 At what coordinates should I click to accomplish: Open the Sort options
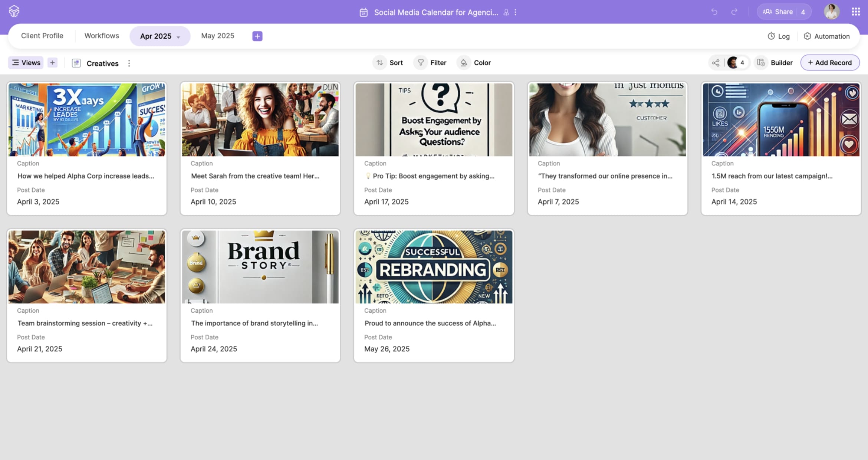coord(389,63)
